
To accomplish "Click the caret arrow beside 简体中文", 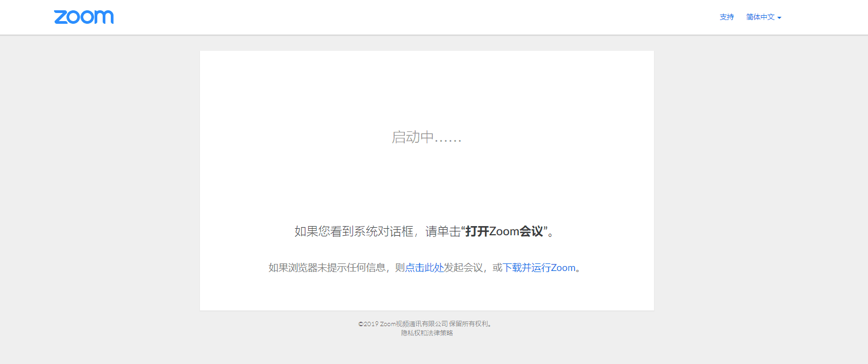I will coord(779,18).
